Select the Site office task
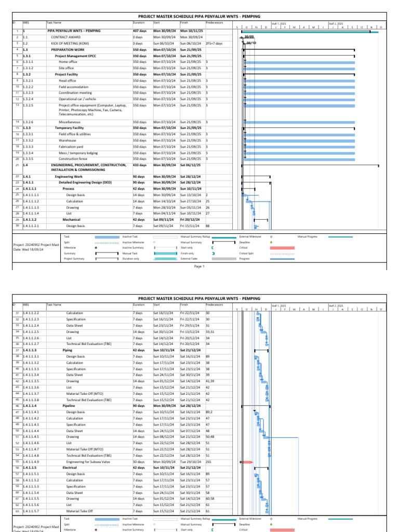 [66, 68]
